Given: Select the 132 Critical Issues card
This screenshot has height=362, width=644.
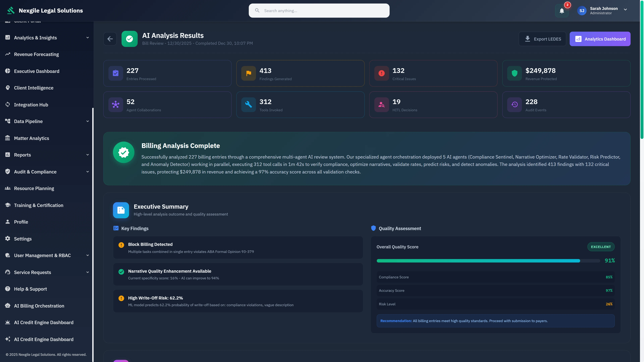Looking at the screenshot, I should [433, 73].
